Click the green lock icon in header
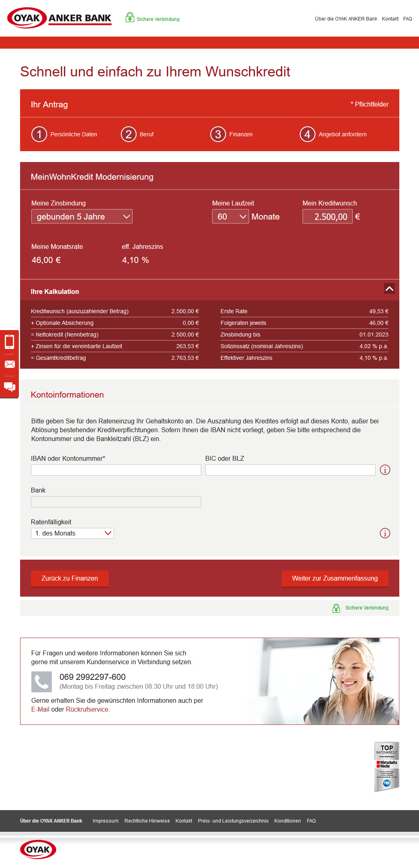Viewport: 419px width, 868px height. (130, 17)
